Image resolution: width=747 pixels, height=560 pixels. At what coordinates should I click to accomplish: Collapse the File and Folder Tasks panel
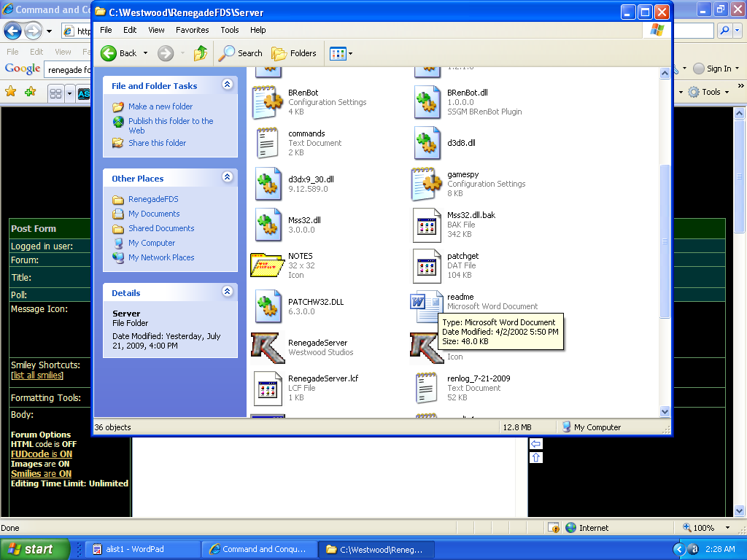pyautogui.click(x=227, y=85)
